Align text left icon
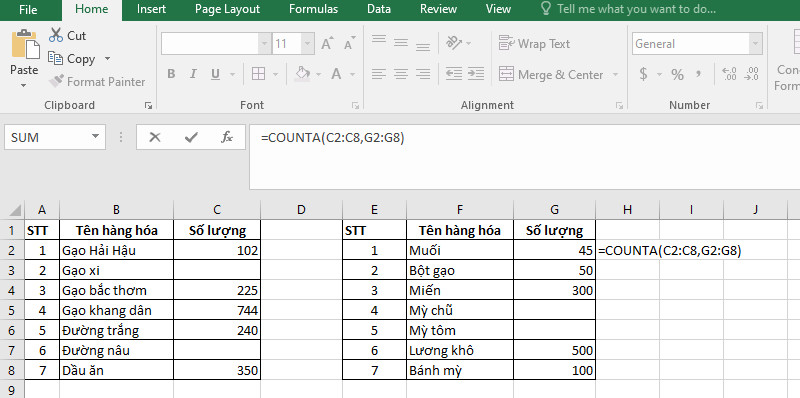The height and width of the screenshot is (398, 800). pyautogui.click(x=379, y=74)
